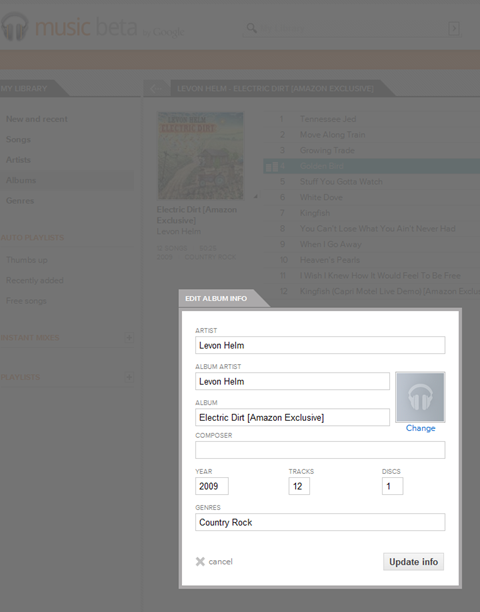The height and width of the screenshot is (612, 480).
Task: Click the Album field with Electric Dirt
Action: tap(292, 417)
